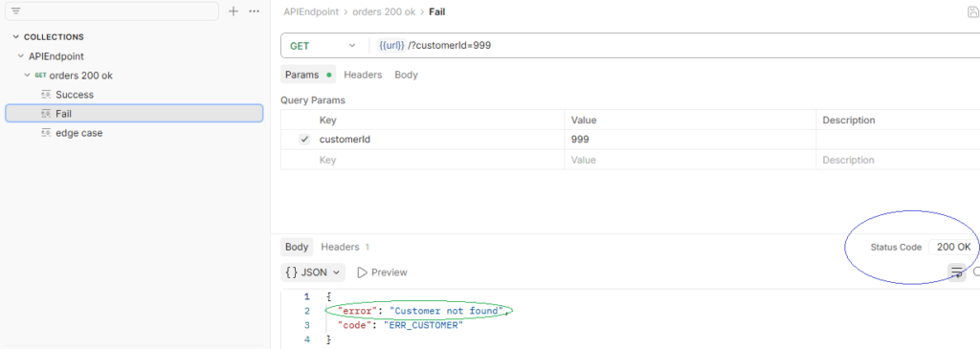Image resolution: width=980 pixels, height=349 pixels.
Task: Switch to the request Body tab
Action: point(406,75)
